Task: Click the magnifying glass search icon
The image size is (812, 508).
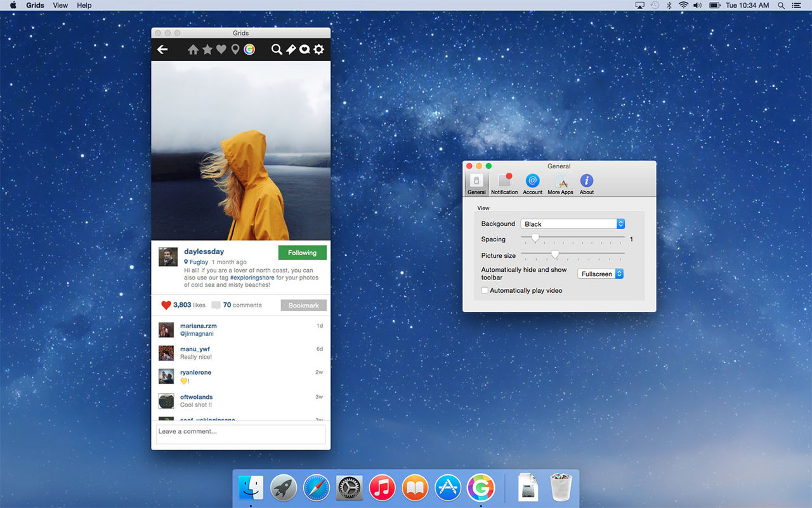Action: tap(277, 50)
